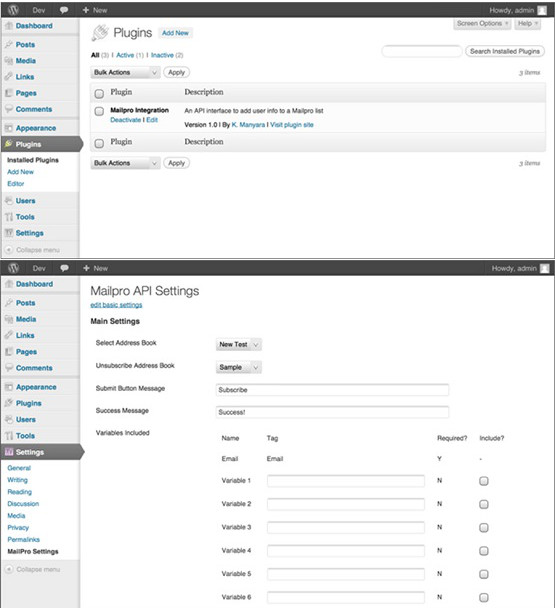This screenshot has width=555, height=608.
Task: Check select-all box in plugin table footer
Action: click(x=99, y=143)
